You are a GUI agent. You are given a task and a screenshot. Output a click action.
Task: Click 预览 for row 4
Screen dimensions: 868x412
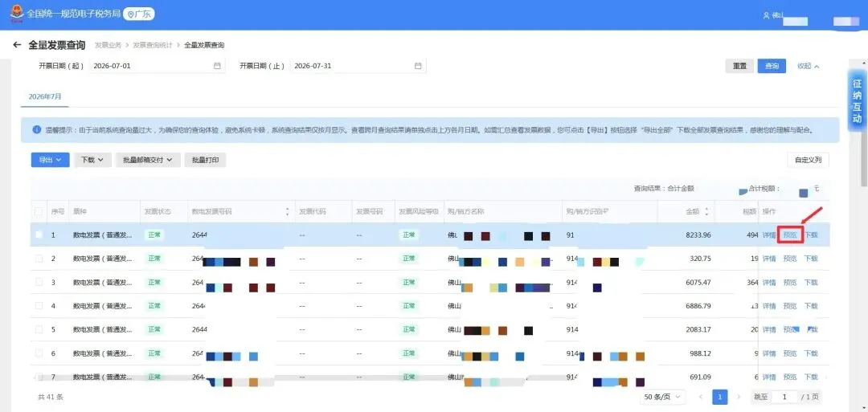coord(790,306)
